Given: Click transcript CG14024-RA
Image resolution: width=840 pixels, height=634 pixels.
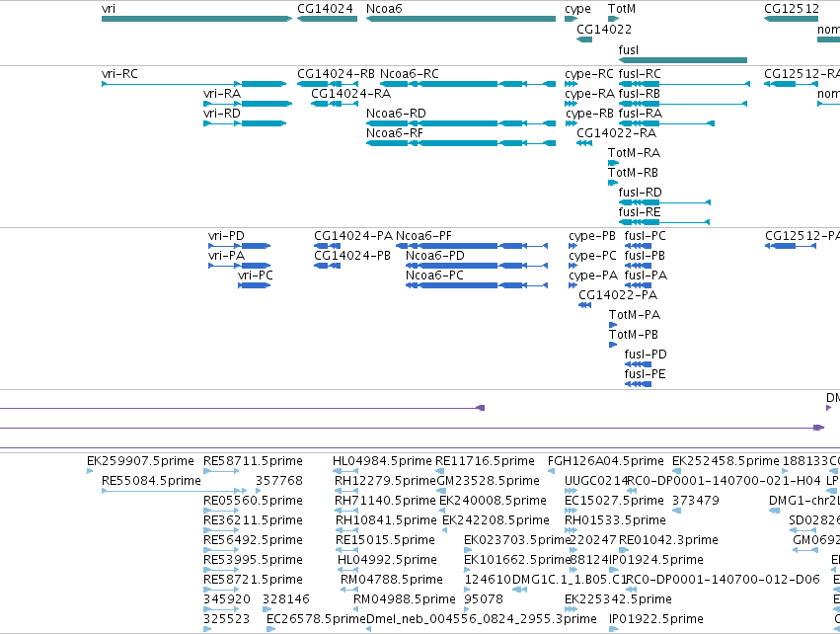Looking at the screenshot, I should (x=335, y=104).
